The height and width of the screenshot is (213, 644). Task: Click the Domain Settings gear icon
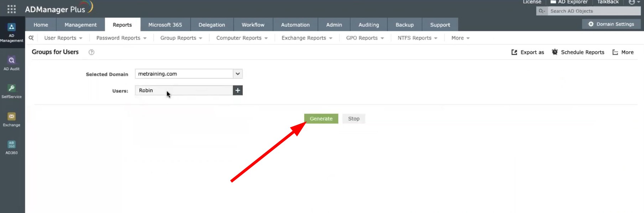591,24
